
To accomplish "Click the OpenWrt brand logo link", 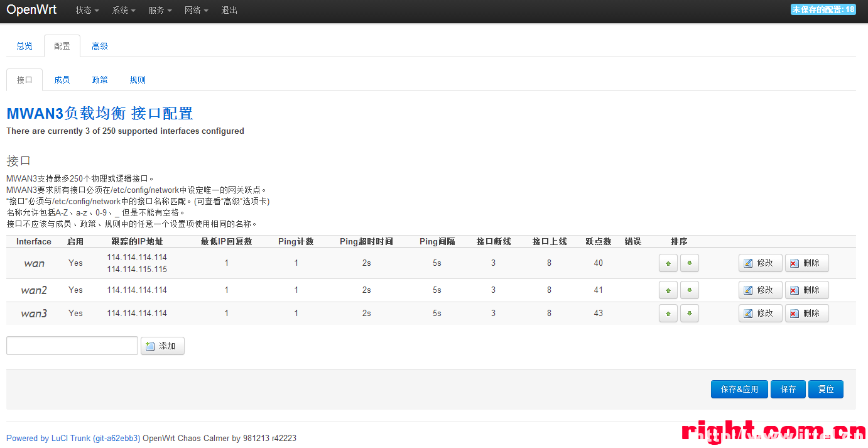I will pyautogui.click(x=32, y=10).
